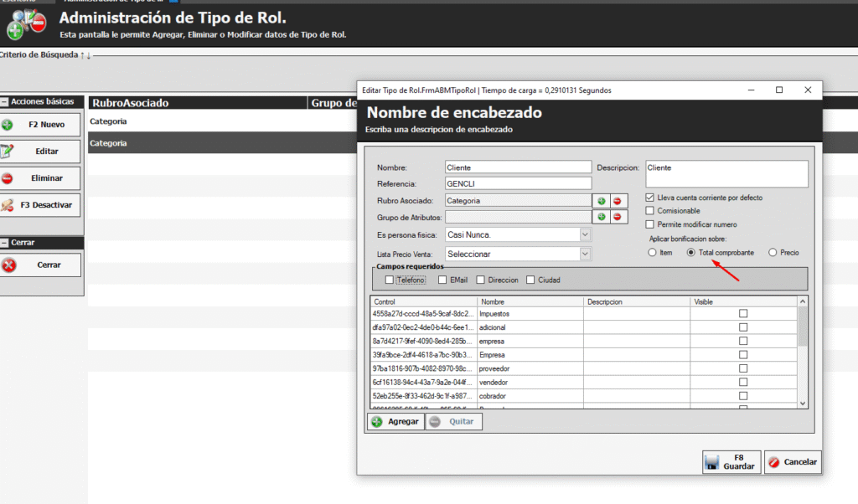Click the F3 Desactivar button
858x504 pixels.
(x=41, y=205)
